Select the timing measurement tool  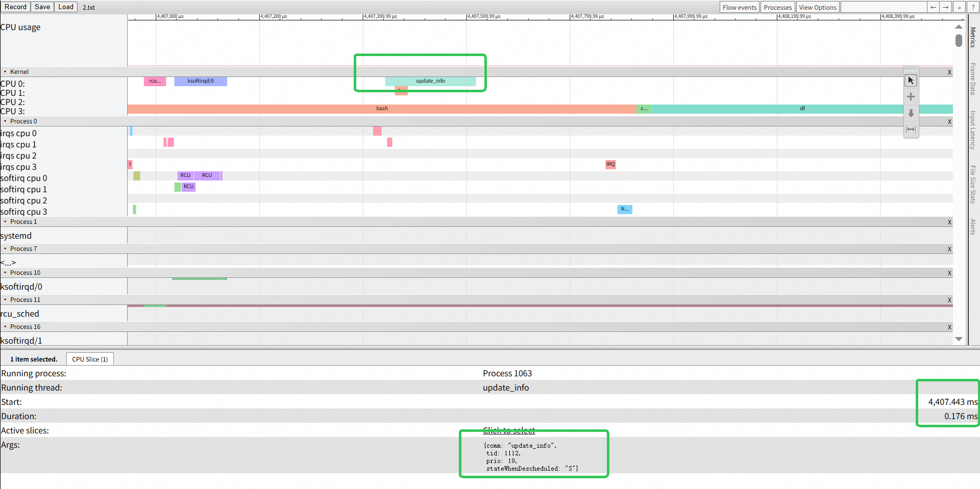(x=911, y=130)
